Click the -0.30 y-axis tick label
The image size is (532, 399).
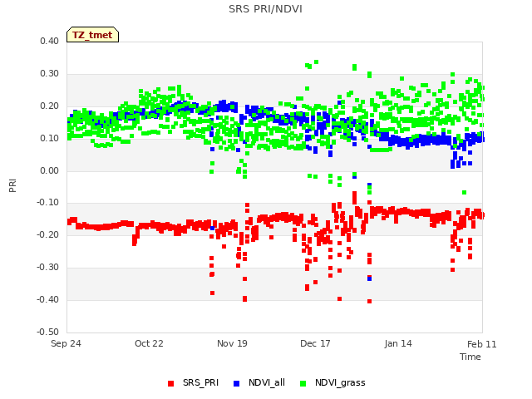click(x=48, y=268)
